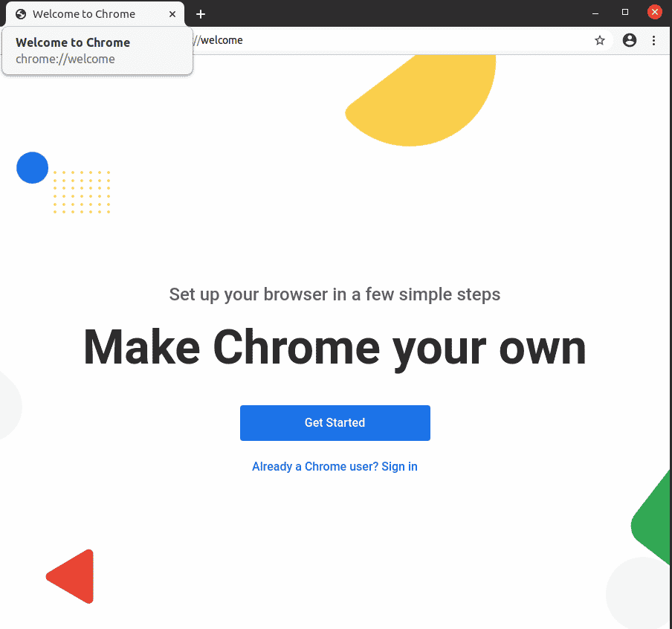Close the Welcome to Chrome tab
Viewport: 672px width, 629px height.
[x=172, y=14]
